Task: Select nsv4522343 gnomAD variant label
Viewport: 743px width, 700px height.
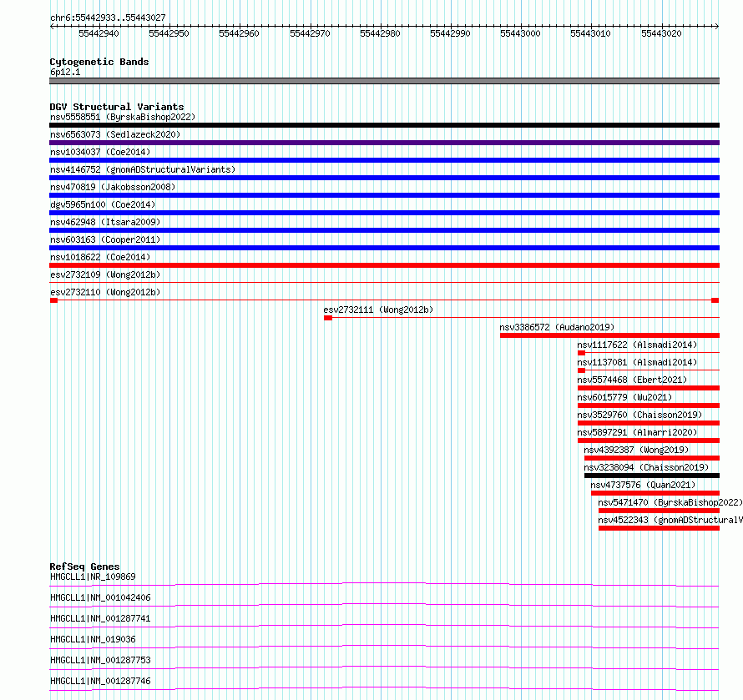Action: coord(670,520)
